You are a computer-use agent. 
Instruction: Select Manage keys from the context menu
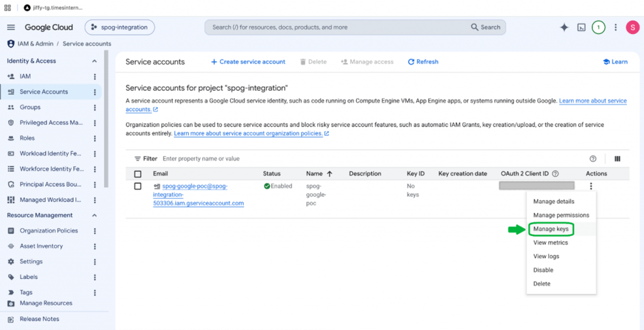point(551,229)
